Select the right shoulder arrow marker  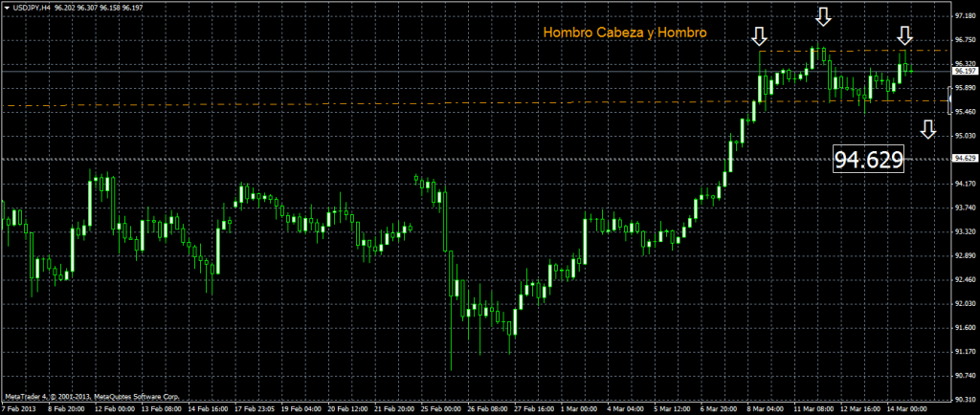905,36
